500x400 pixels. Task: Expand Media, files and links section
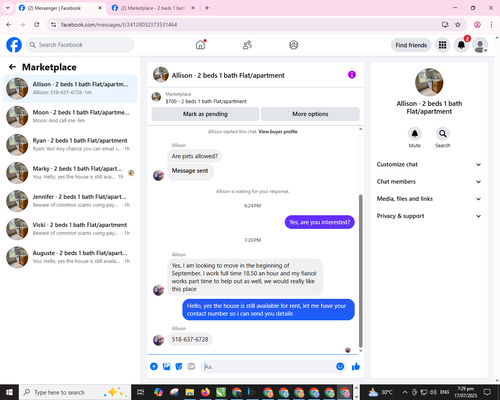pyautogui.click(x=429, y=199)
